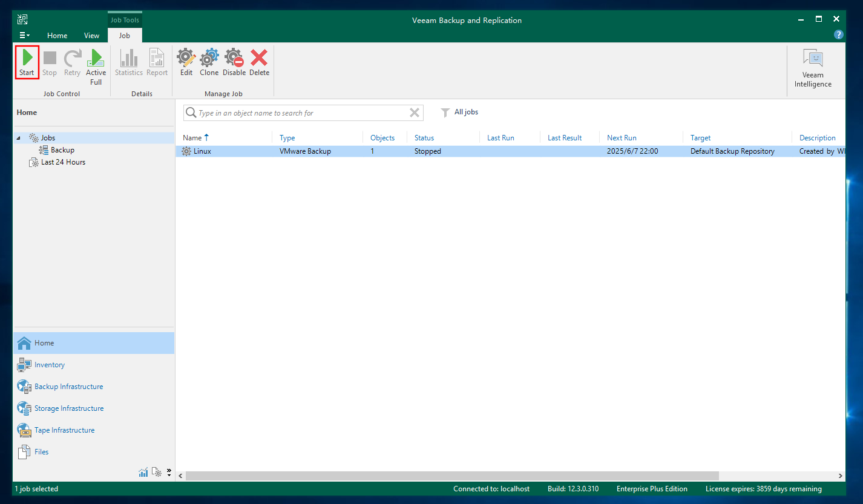863x504 pixels.
Task: Click the License expires status text
Action: 764,489
